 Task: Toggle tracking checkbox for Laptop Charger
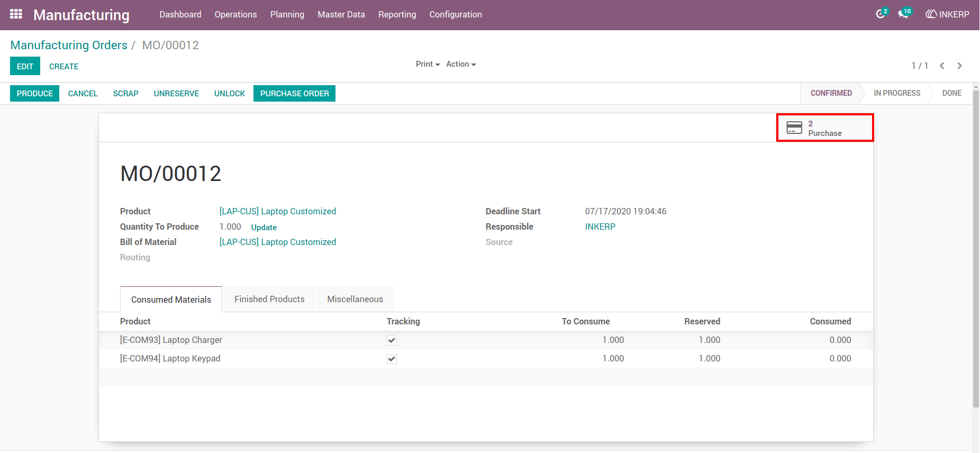pyautogui.click(x=392, y=340)
